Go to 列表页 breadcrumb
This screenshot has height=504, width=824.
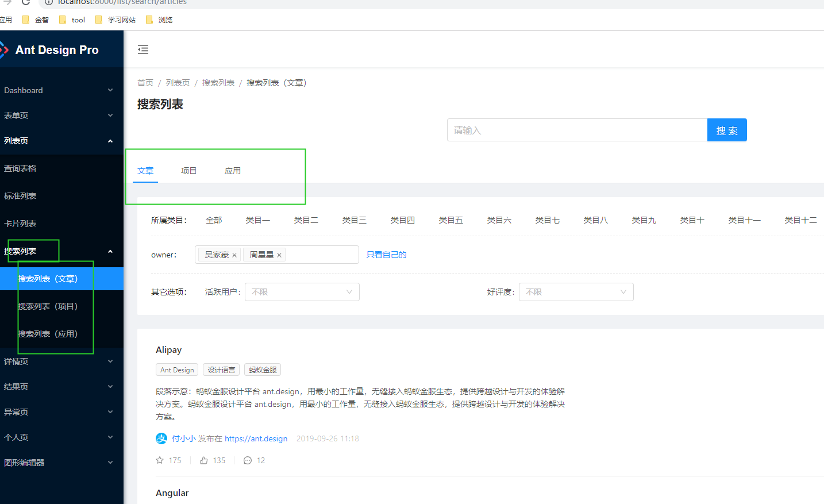pyautogui.click(x=178, y=83)
